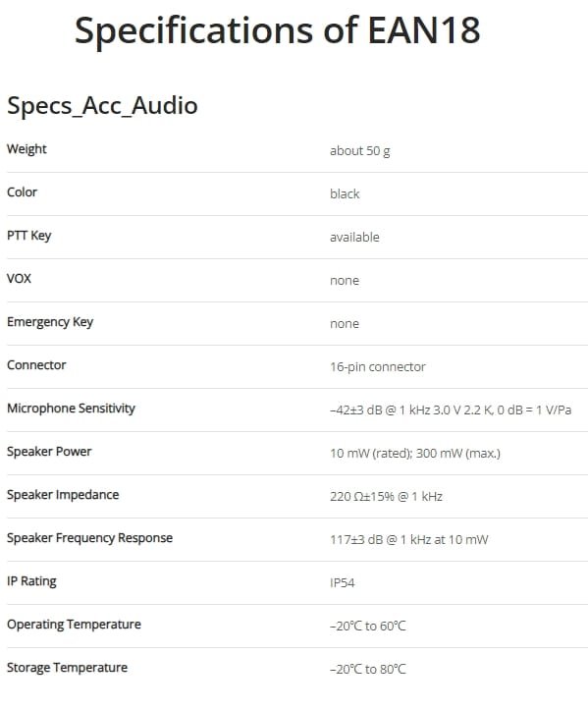Click the VOX label
588x710 pixels.
pos(19,278)
